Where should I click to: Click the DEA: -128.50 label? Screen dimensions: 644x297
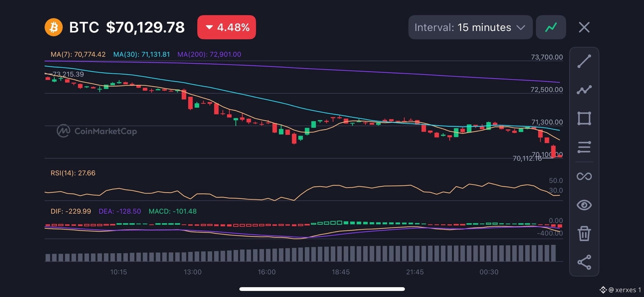[x=120, y=211]
